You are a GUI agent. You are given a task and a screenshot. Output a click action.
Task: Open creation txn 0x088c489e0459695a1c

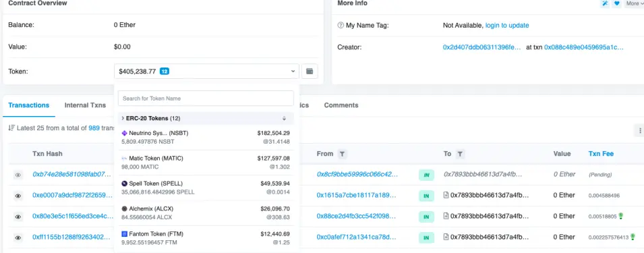(583, 47)
